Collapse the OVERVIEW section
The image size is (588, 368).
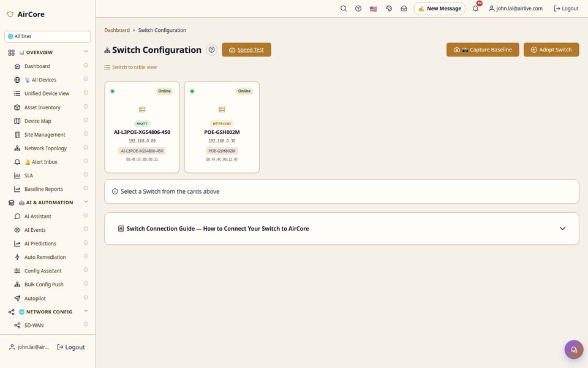(x=86, y=52)
